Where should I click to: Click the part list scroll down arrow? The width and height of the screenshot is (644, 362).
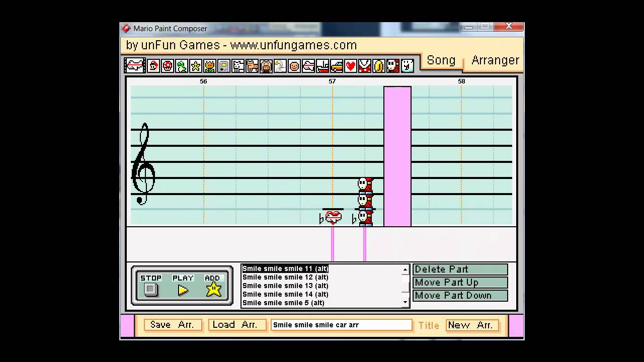405,302
